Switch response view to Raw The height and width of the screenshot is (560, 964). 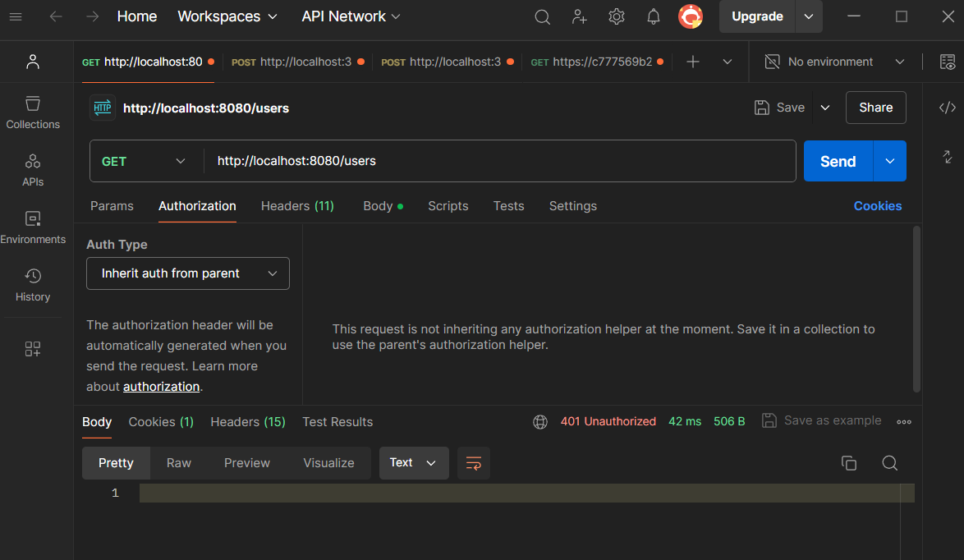(x=179, y=463)
